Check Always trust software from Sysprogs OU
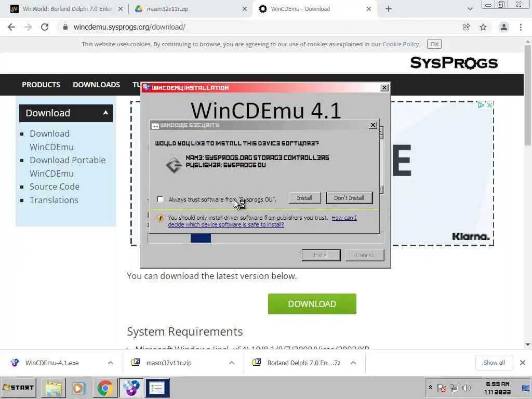This screenshot has width=532, height=399. coord(160,199)
